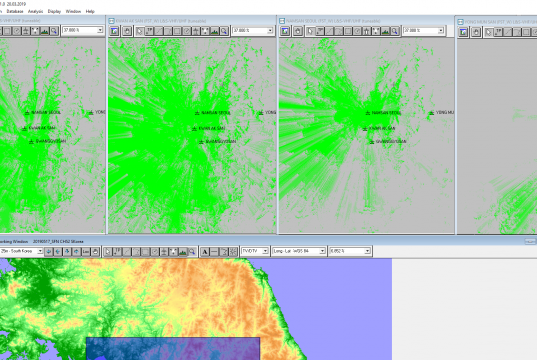Click the hand pan icon in Working Window toolbar
Viewport: 537px width, 360px height.
[95, 252]
